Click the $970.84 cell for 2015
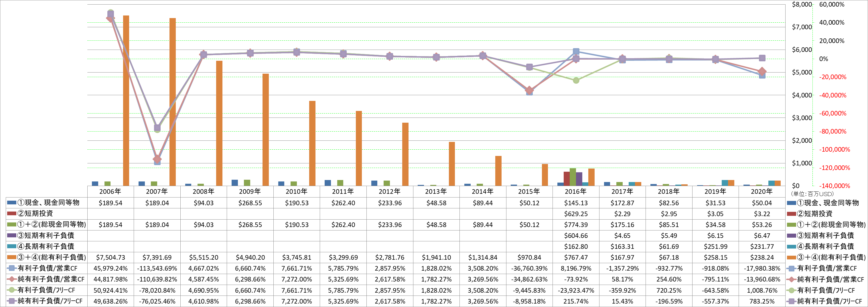This screenshot has width=868, height=307. [x=529, y=257]
